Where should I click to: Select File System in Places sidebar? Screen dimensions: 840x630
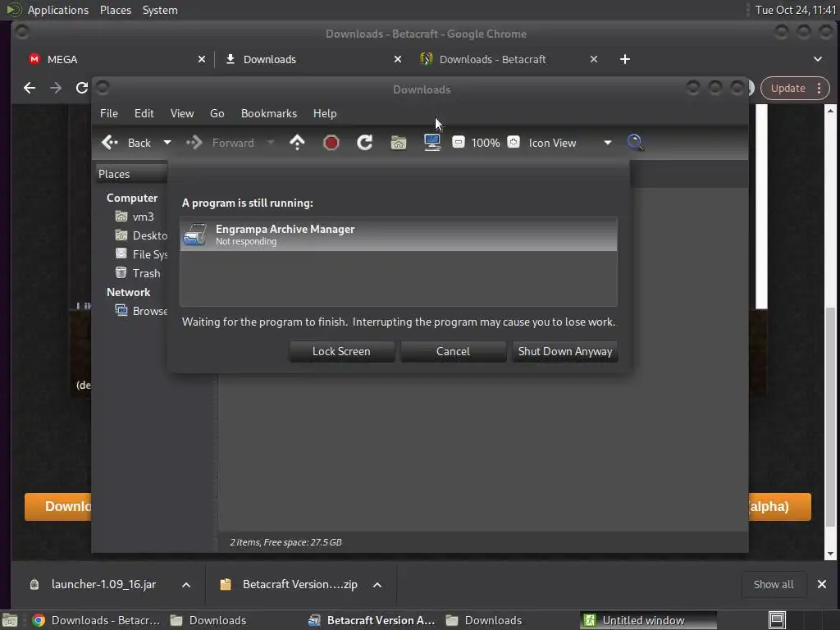(x=141, y=254)
